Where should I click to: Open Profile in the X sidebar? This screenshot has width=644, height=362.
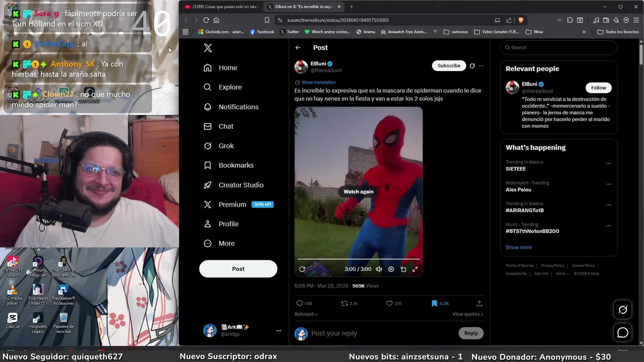[221, 224]
